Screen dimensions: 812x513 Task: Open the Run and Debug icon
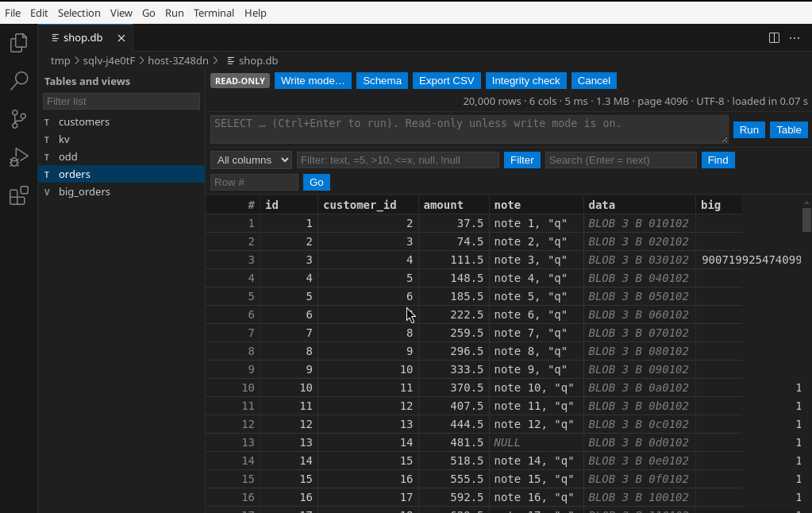[x=18, y=157]
